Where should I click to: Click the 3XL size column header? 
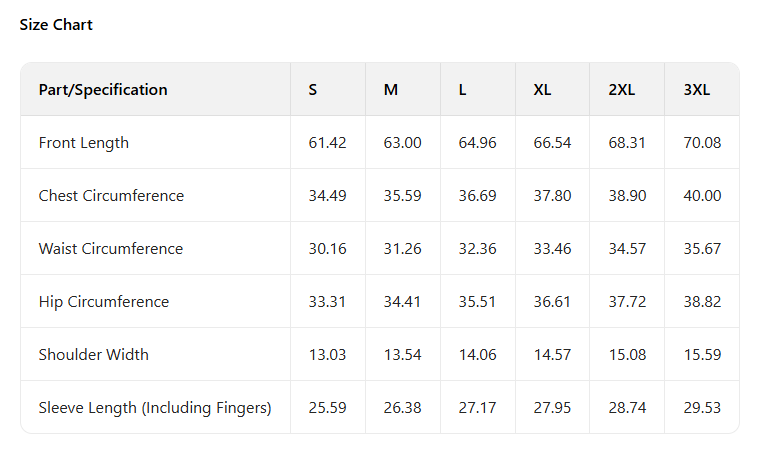click(697, 90)
